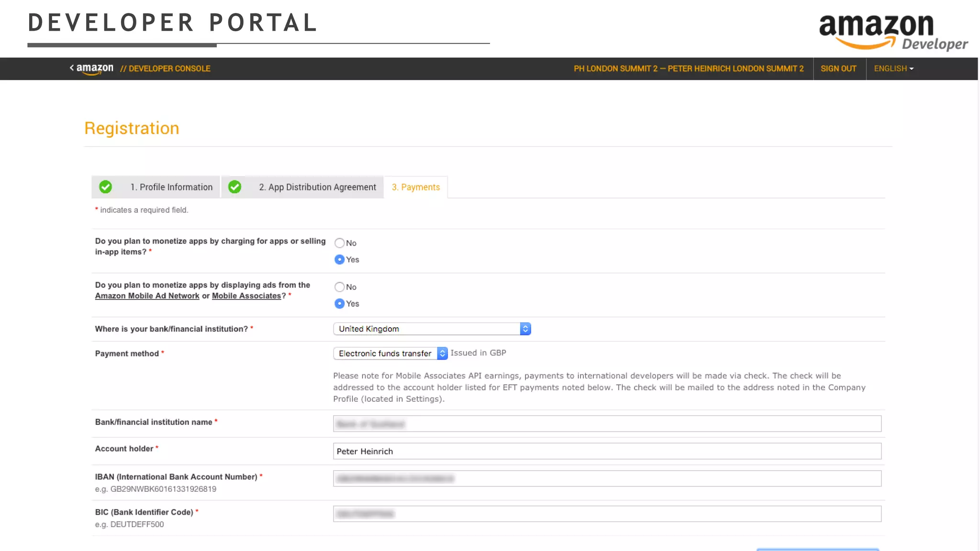Expand the English language menu
The width and height of the screenshot is (980, 551).
coord(893,68)
